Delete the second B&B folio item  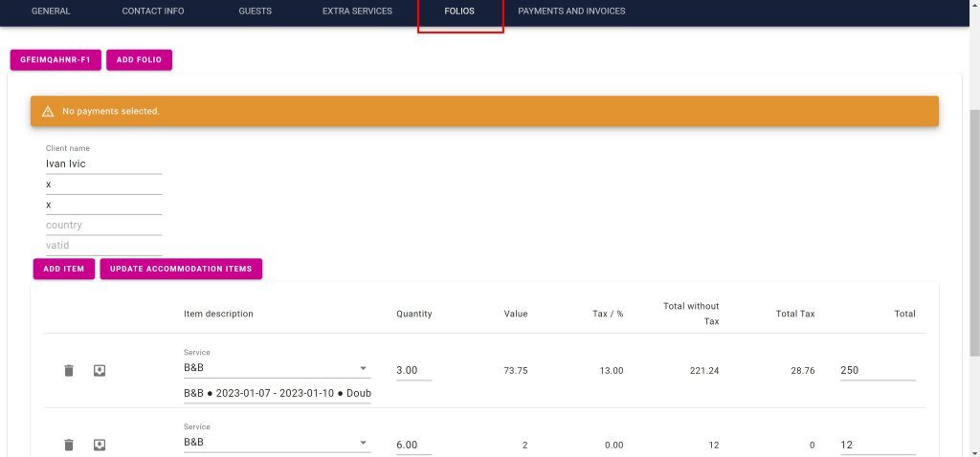(69, 445)
